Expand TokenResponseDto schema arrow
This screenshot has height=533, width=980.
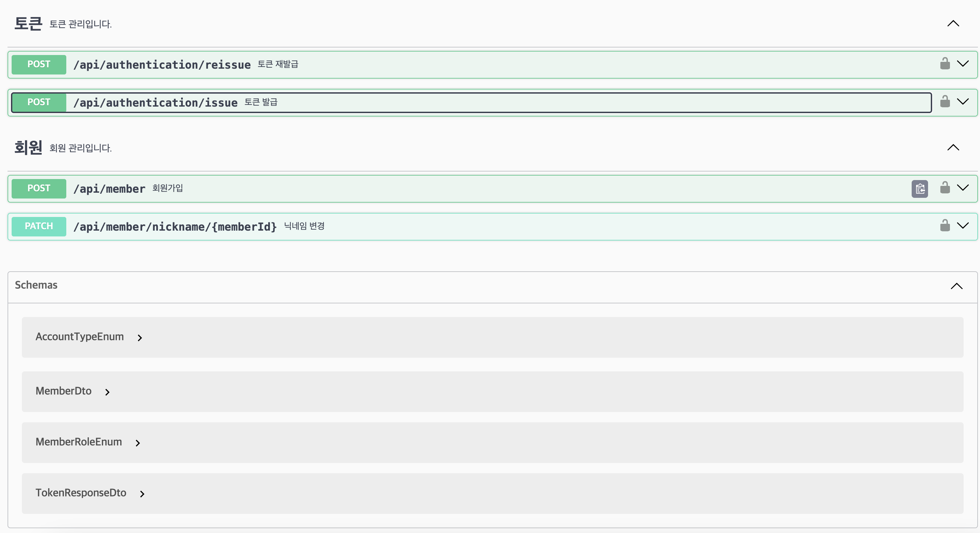142,494
